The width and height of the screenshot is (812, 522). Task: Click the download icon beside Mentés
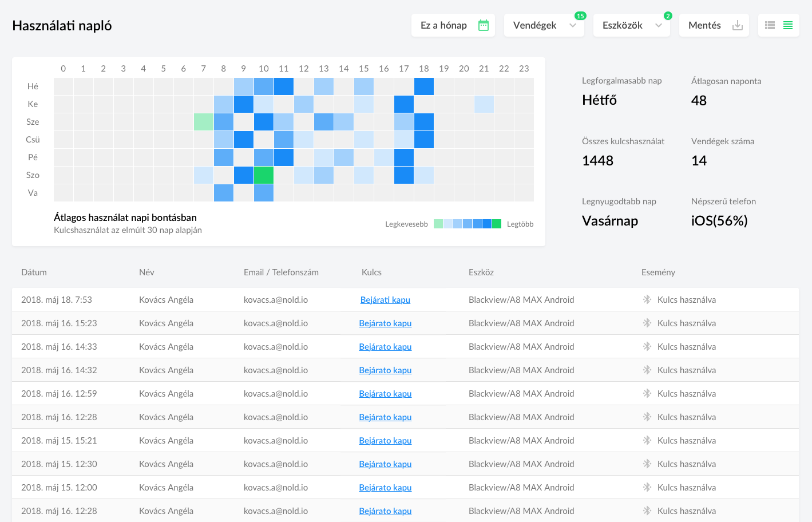(738, 25)
